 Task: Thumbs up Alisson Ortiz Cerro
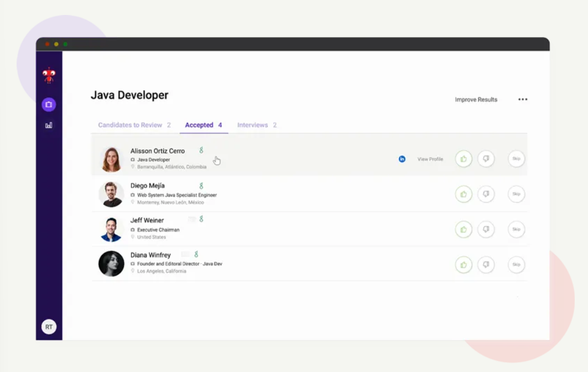[x=464, y=159]
